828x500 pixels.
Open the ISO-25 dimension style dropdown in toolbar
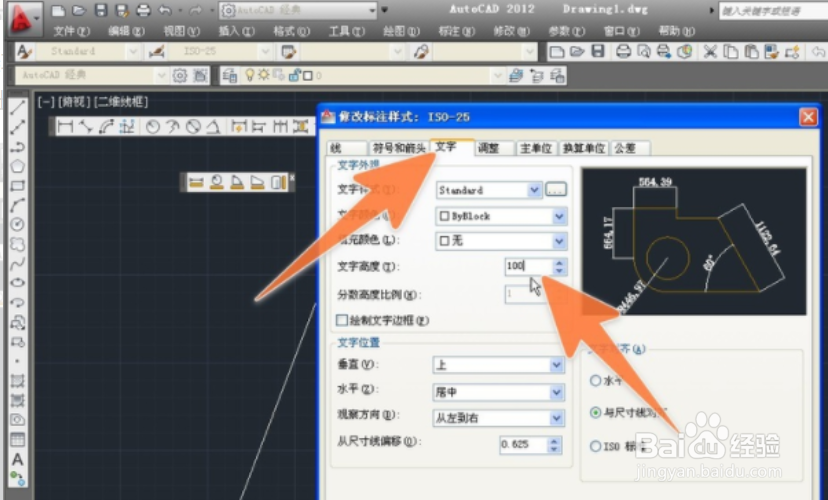tap(265, 51)
